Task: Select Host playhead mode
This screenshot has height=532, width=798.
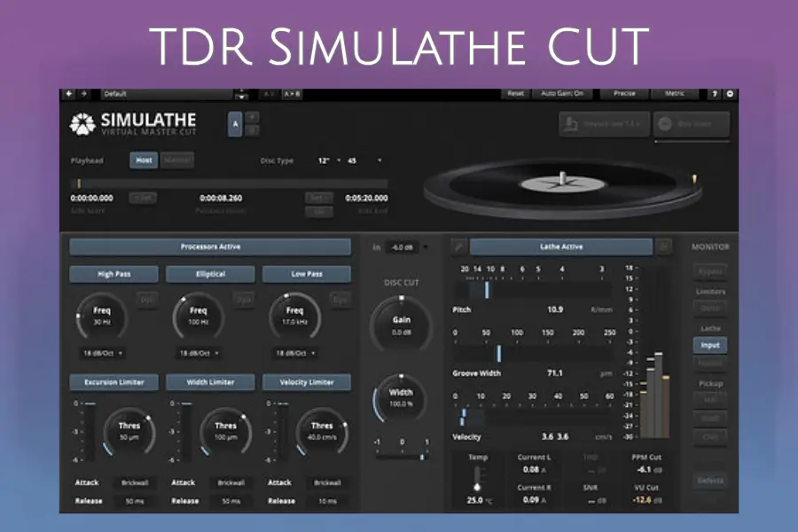Action: tap(144, 160)
